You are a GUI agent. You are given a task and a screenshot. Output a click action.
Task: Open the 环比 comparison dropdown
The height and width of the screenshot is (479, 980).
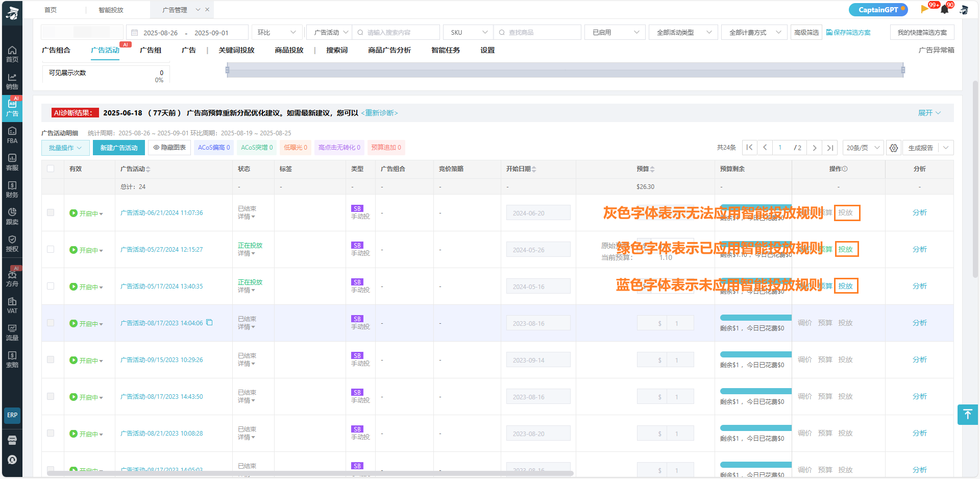(x=277, y=32)
